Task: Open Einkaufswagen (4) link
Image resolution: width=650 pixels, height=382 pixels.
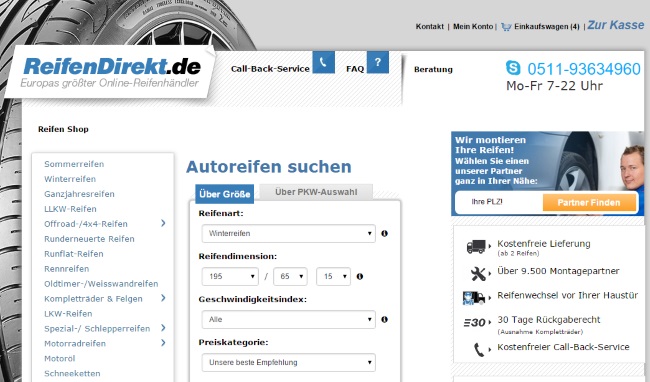Action: pos(546,27)
